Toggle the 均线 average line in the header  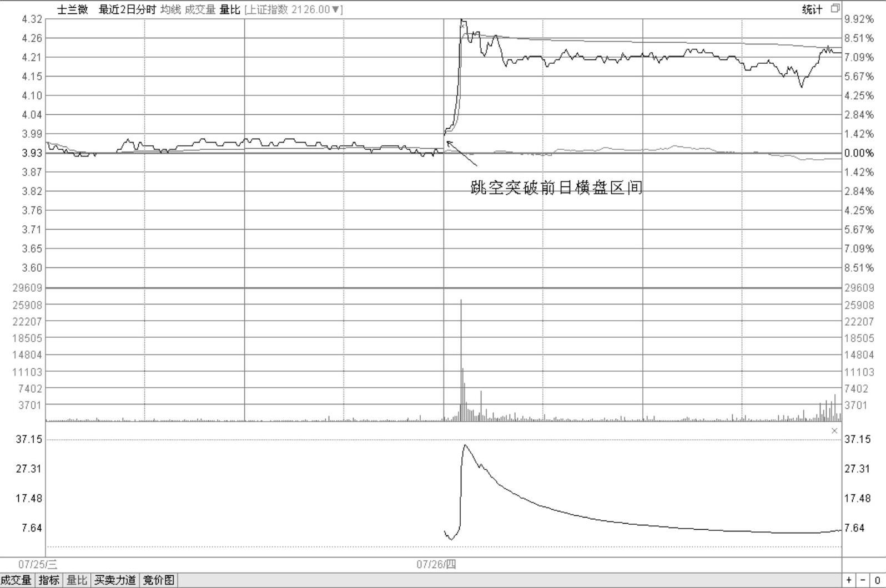171,9
